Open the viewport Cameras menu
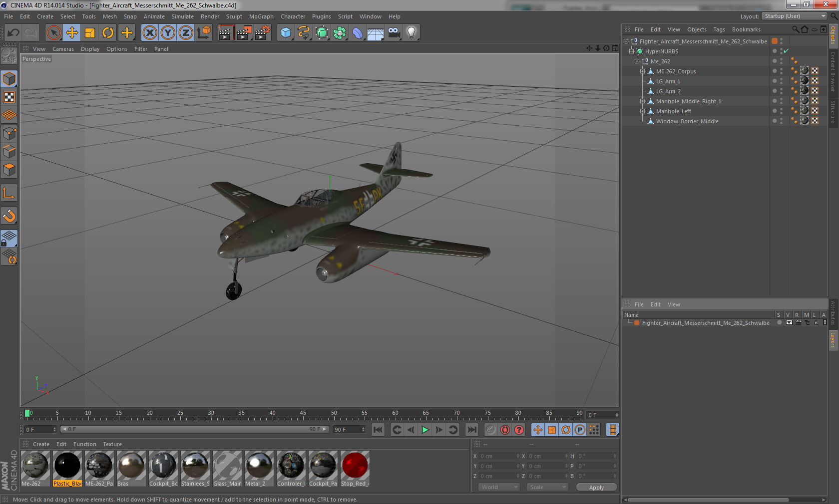 pyautogui.click(x=63, y=49)
